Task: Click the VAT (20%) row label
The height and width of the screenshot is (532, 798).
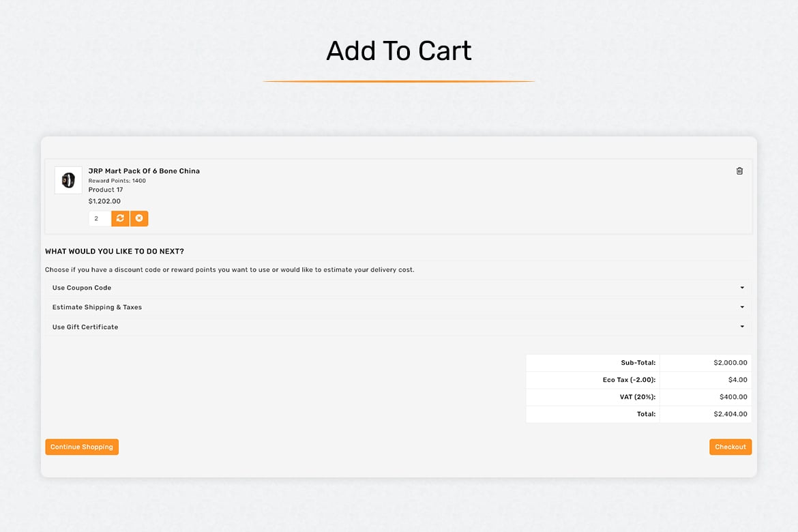Action: click(637, 396)
